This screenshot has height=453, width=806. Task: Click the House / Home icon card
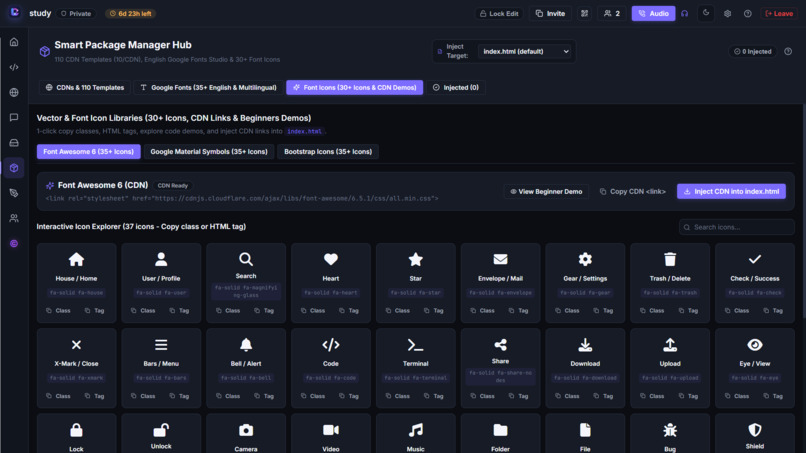tap(77, 283)
